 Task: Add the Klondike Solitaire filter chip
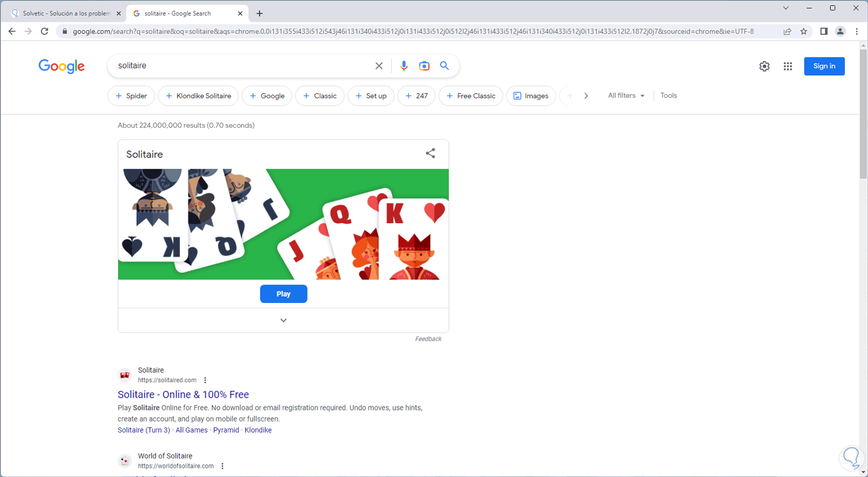click(198, 96)
